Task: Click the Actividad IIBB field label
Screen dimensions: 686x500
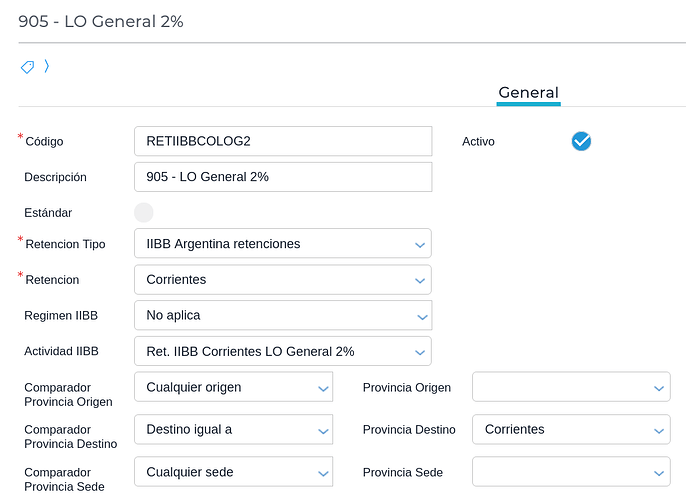Action: [x=62, y=352]
